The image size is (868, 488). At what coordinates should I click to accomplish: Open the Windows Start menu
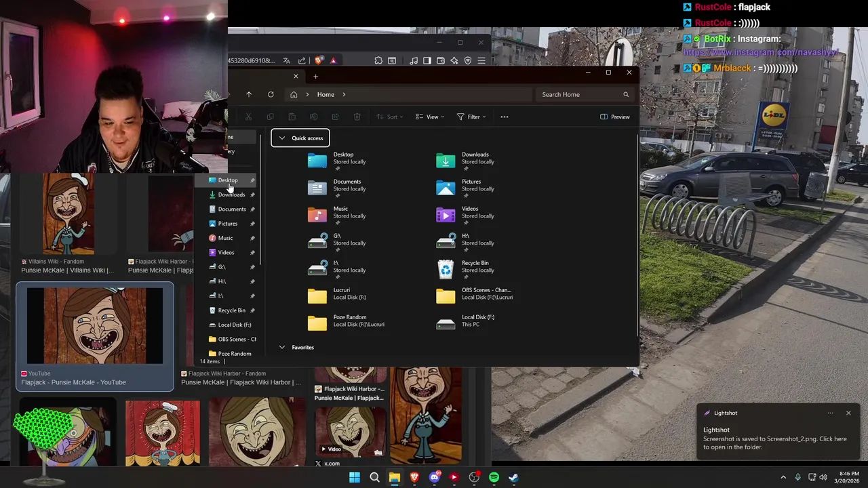[355, 477]
